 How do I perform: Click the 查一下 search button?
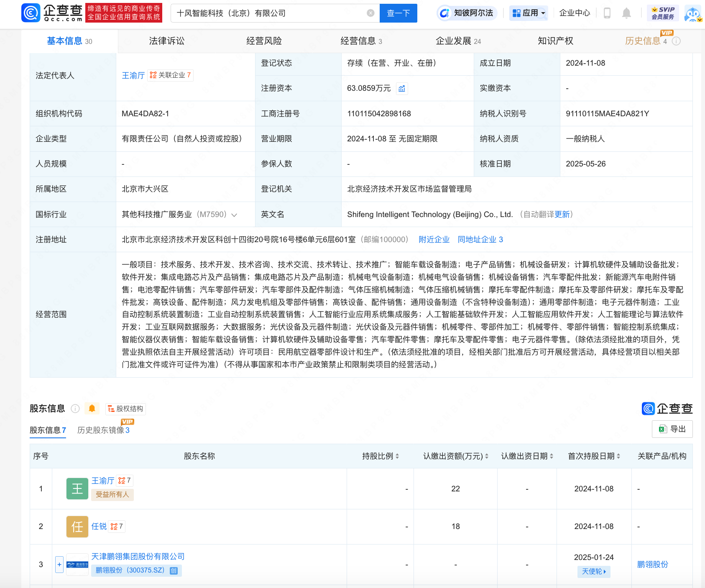(398, 13)
